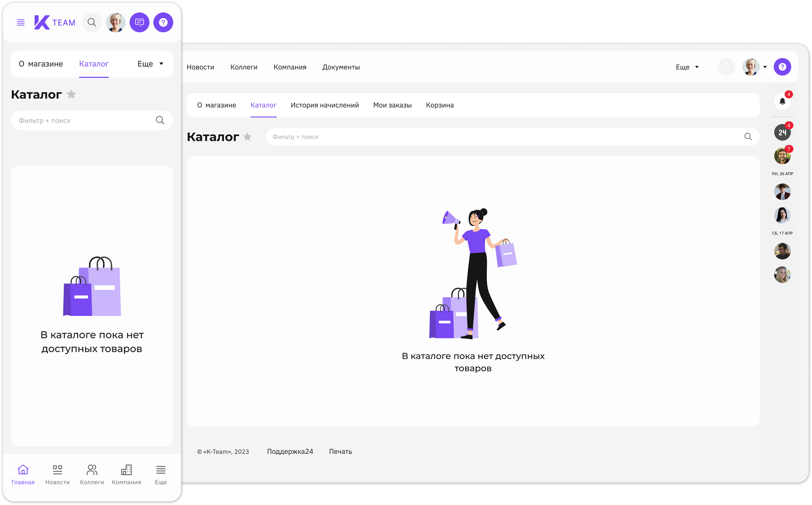Image resolution: width=812 pixels, height=505 pixels.
Task: Expand the arrow beside desktop user avatar
Action: [765, 67]
